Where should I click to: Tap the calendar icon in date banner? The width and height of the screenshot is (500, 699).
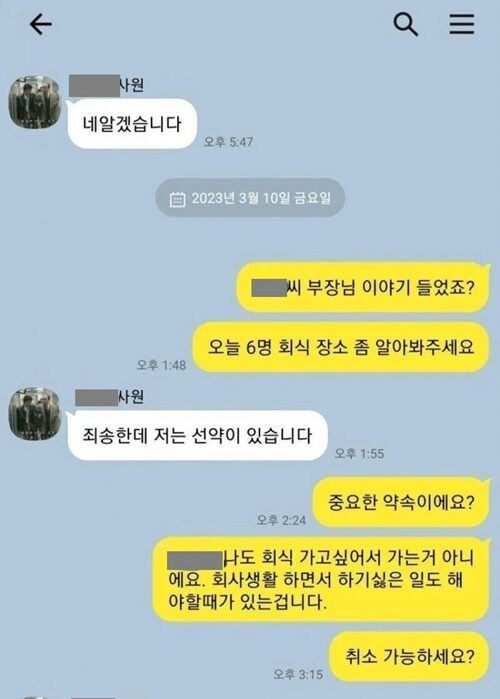pyautogui.click(x=177, y=199)
